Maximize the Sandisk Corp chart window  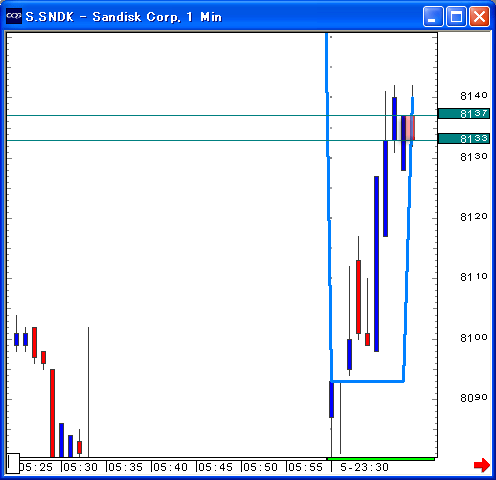coord(456,16)
